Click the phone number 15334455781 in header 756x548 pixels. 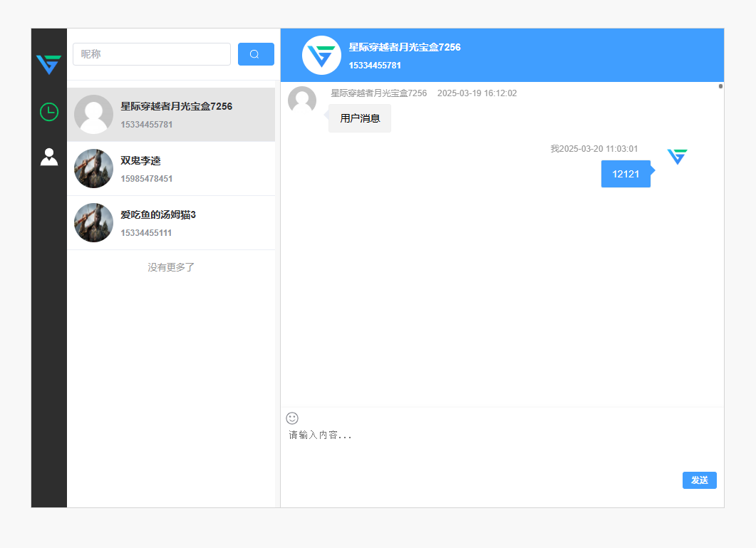[x=375, y=66]
